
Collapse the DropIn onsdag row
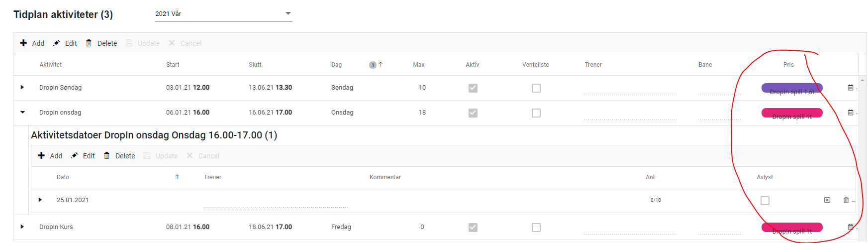22,113
